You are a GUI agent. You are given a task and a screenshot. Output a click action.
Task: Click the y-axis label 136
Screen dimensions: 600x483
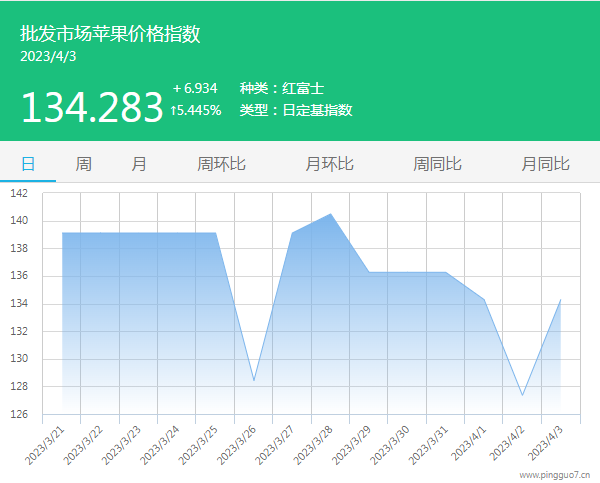coord(19,276)
